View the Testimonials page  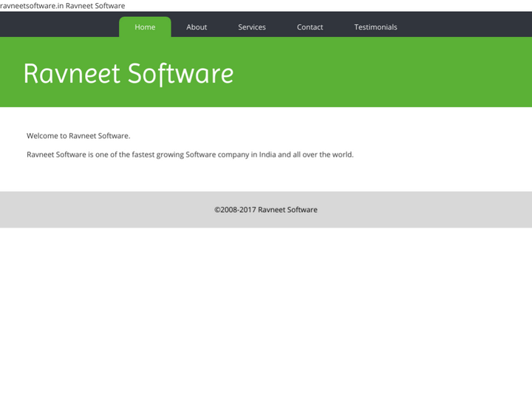pyautogui.click(x=375, y=27)
